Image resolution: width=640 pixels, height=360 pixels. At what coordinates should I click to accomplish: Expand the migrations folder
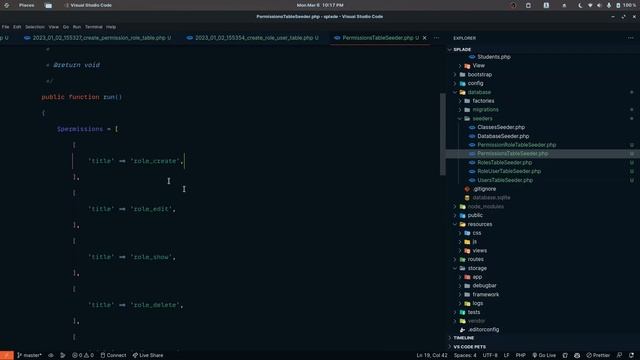pyautogui.click(x=460, y=110)
